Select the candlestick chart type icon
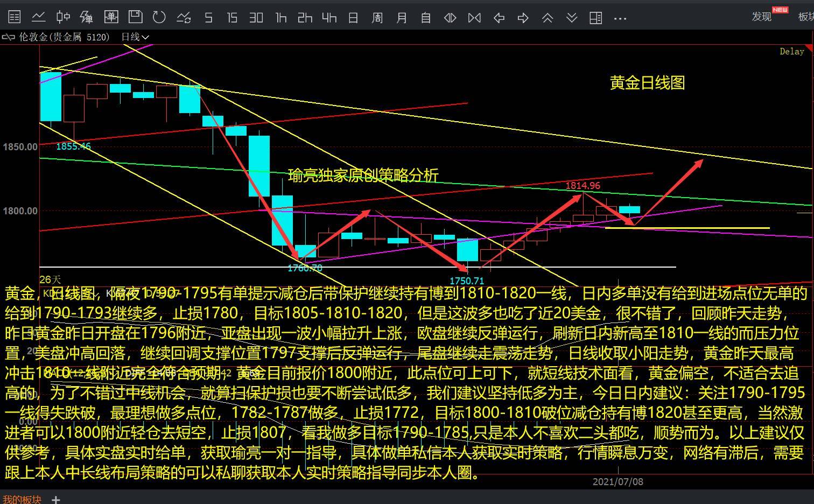The height and width of the screenshot is (504, 814). pos(63,18)
